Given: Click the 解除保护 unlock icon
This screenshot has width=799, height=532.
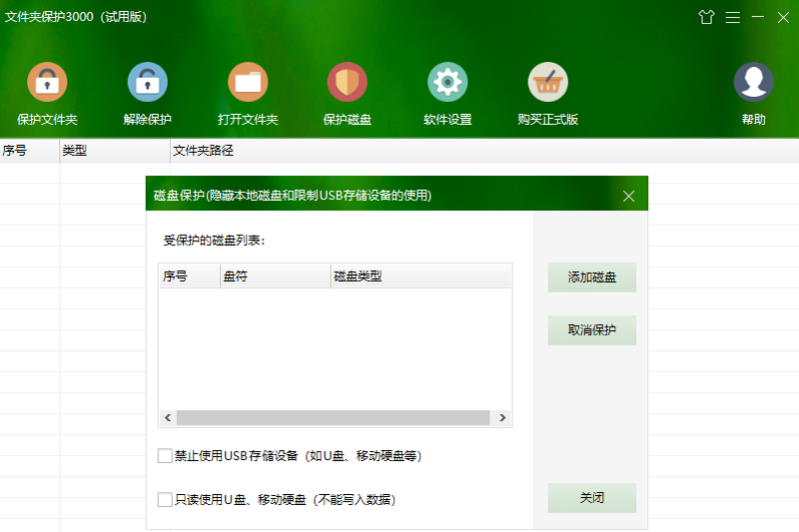Looking at the screenshot, I should click(147, 82).
